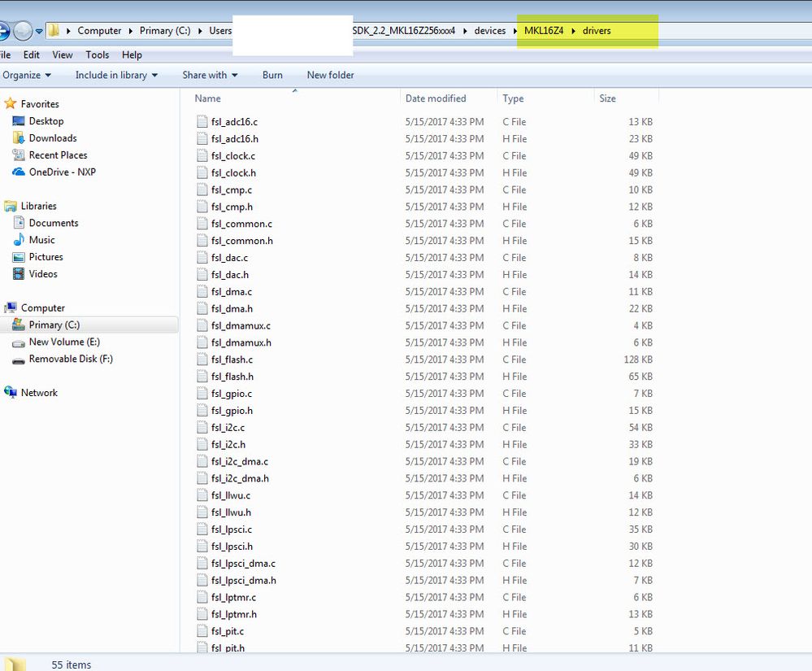
Task: Open the recent locations dropdown arrow
Action: [x=39, y=31]
